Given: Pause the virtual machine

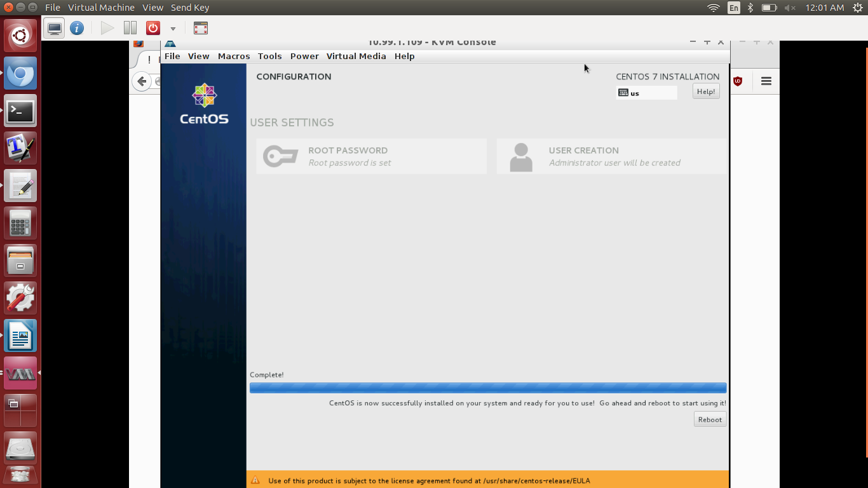Looking at the screenshot, I should point(130,28).
